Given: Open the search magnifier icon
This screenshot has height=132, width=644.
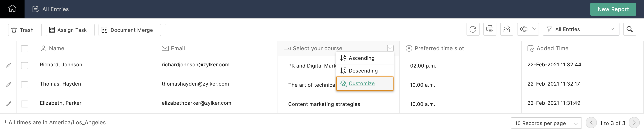Looking at the screenshot, I should click(x=629, y=29).
